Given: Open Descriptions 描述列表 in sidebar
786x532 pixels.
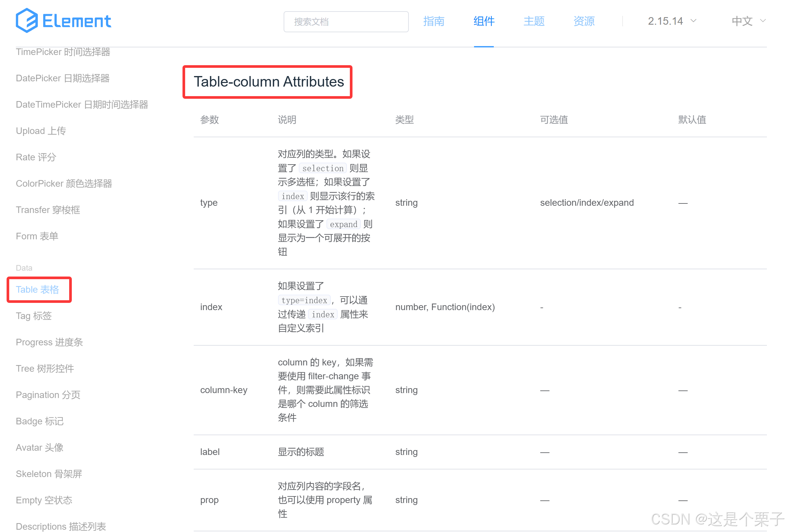Looking at the screenshot, I should (61, 527).
